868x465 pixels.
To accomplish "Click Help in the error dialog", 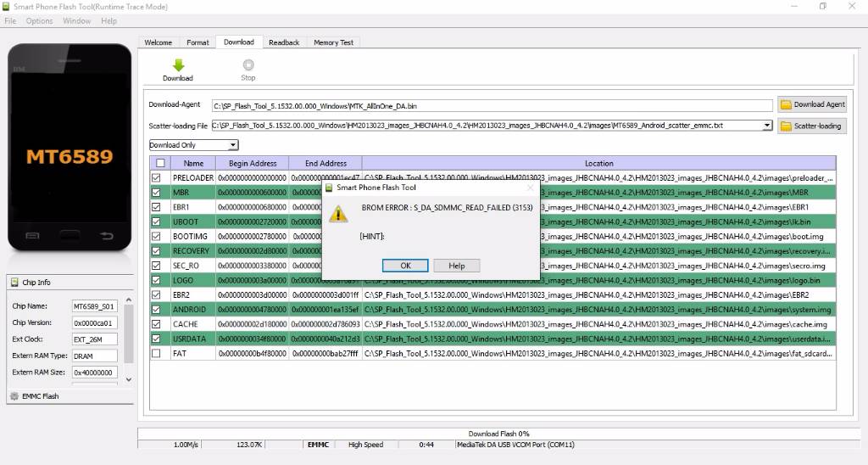I will click(x=456, y=266).
